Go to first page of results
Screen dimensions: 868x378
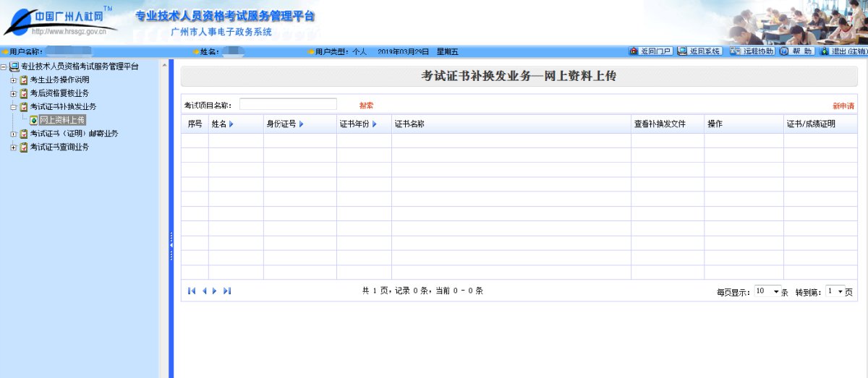tap(191, 291)
